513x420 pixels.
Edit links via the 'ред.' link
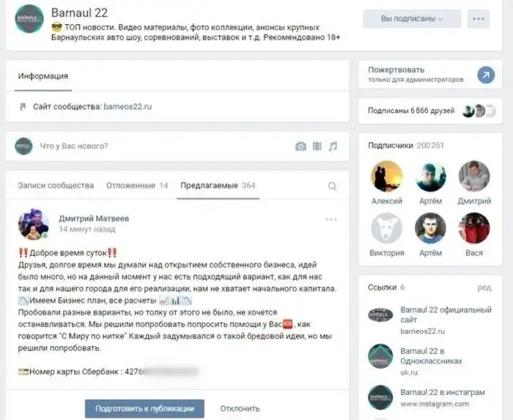[484, 287]
